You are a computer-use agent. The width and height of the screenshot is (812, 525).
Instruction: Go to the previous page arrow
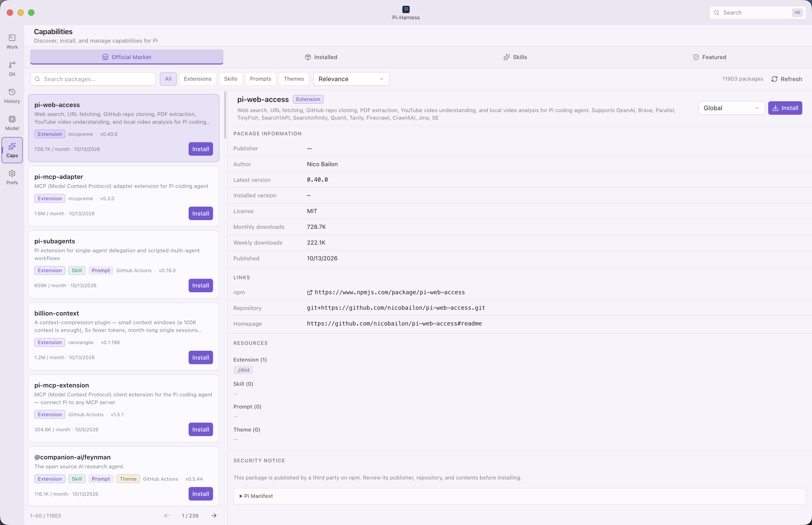coord(166,516)
